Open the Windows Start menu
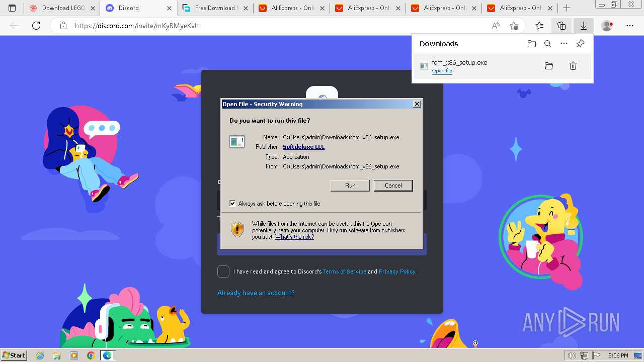Viewport: 644px width, 362px height. point(14,355)
